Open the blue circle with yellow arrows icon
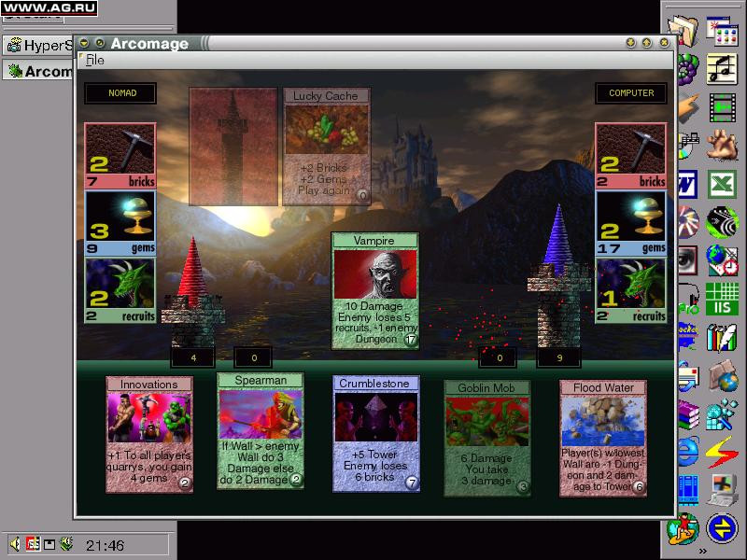This screenshot has height=560, width=747. tap(722, 527)
